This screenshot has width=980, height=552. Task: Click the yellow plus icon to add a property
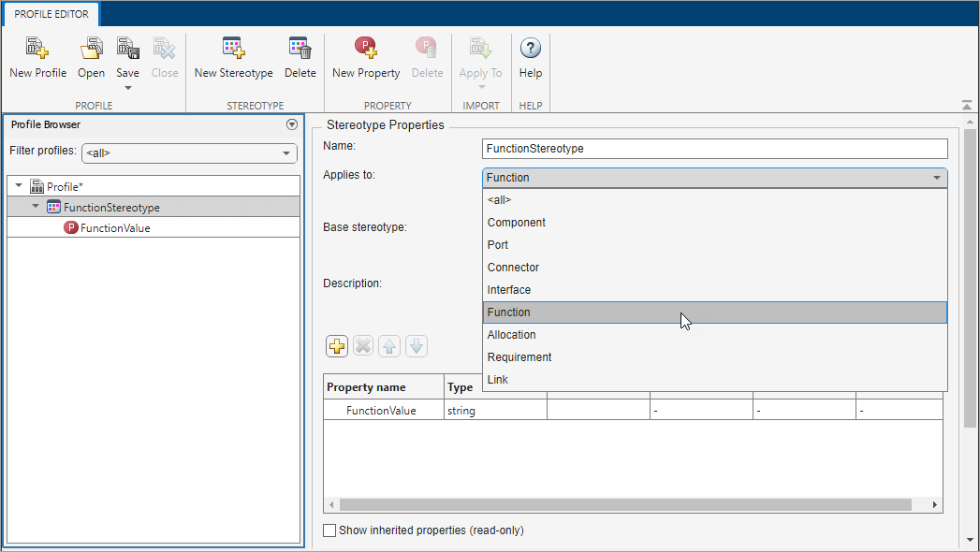pos(336,345)
